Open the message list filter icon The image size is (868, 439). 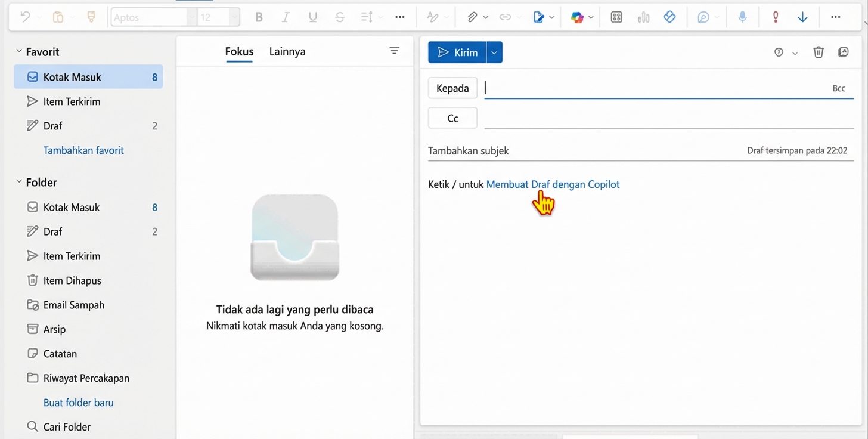pos(394,51)
